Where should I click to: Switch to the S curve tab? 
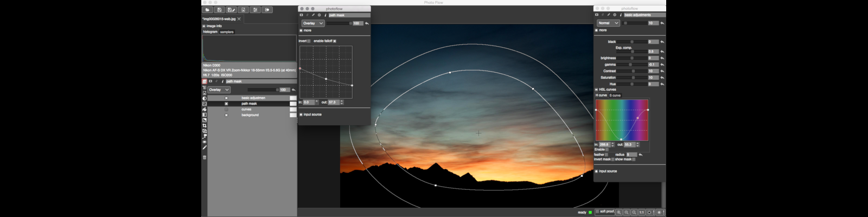point(615,95)
